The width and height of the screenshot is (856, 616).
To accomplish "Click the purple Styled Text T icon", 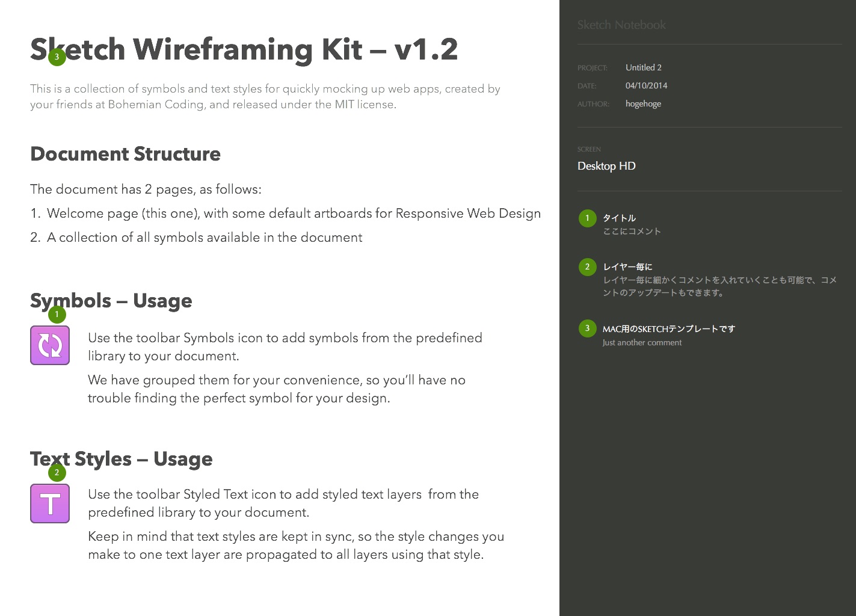I will coord(50,504).
